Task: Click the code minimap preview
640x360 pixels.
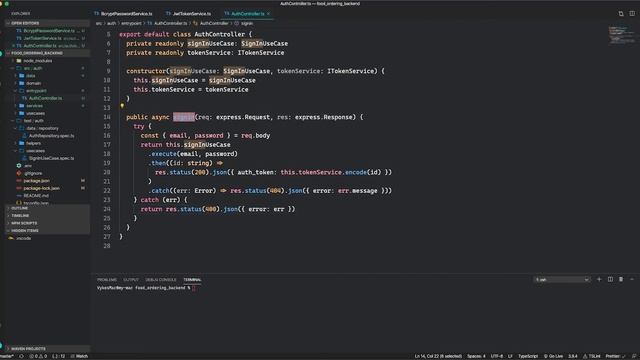Action: (621, 35)
